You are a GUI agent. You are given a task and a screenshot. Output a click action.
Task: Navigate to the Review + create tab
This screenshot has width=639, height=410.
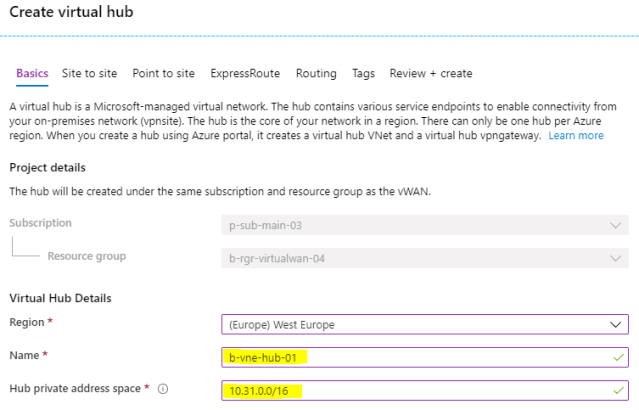click(x=431, y=73)
